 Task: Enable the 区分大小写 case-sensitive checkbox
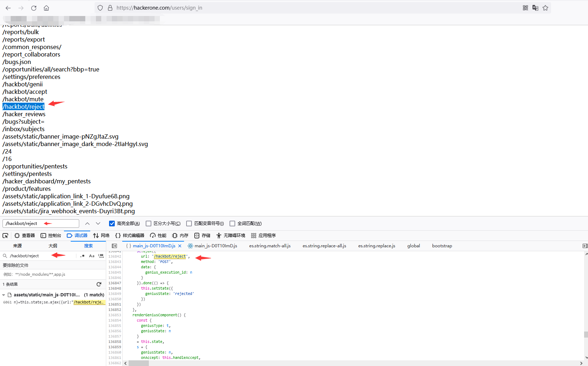coord(149,224)
